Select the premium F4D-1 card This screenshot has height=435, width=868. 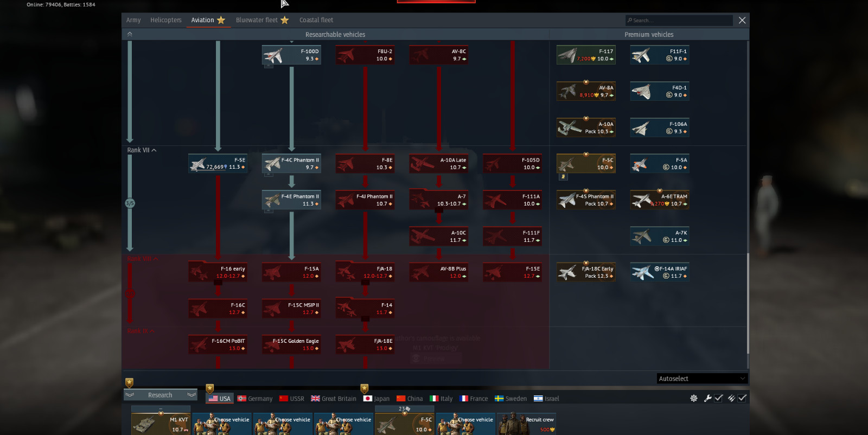[x=660, y=91]
